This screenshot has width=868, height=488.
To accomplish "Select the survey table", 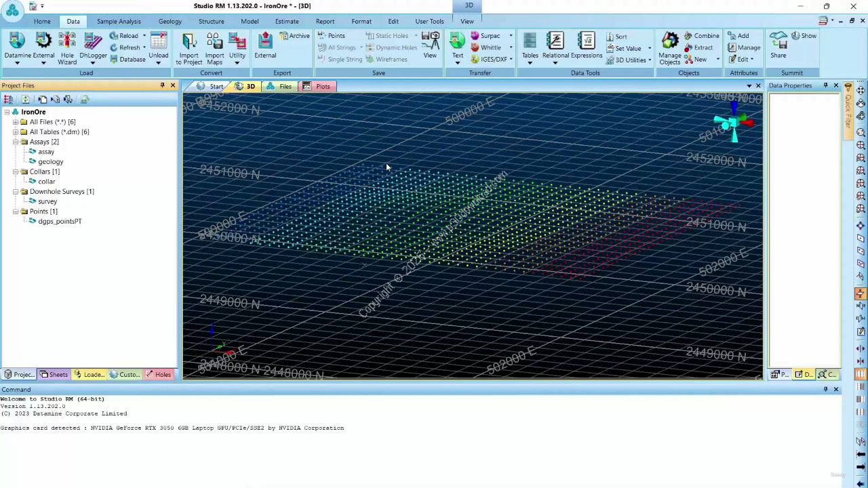I will pos(47,201).
